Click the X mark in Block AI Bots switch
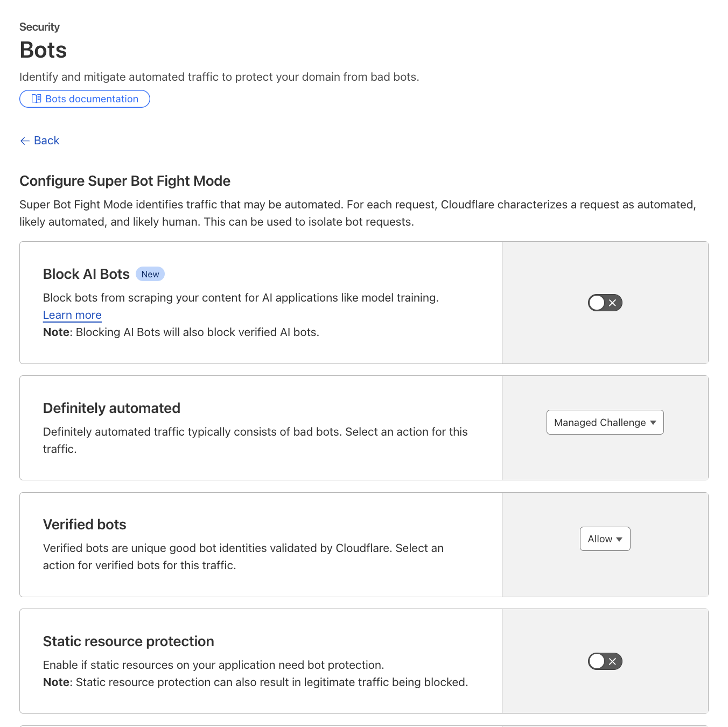This screenshot has height=727, width=728. [612, 303]
